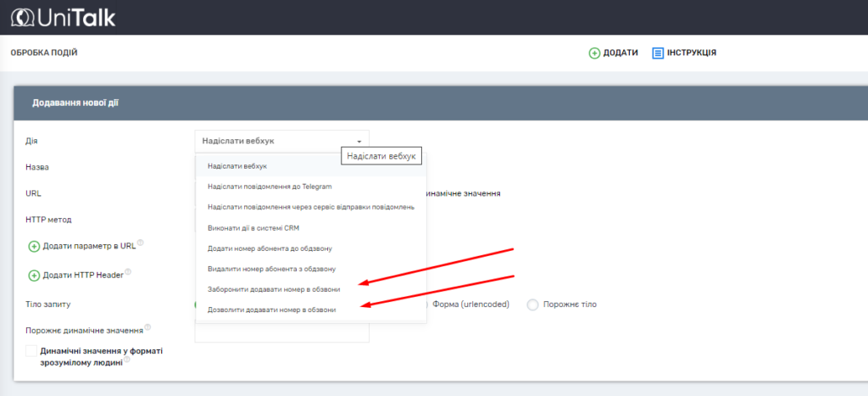Image resolution: width=868 pixels, height=396 pixels.
Task: Choose Виконати дії в системі CRM
Action: coord(253,228)
